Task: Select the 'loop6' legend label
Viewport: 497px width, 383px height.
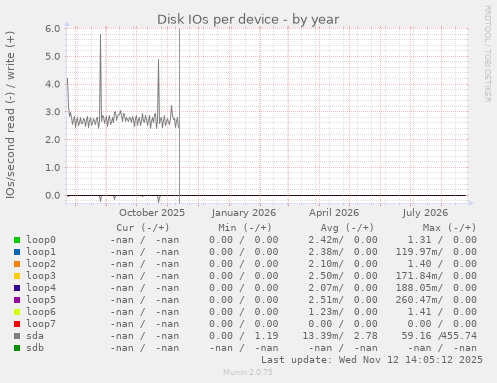Action: click(41, 312)
